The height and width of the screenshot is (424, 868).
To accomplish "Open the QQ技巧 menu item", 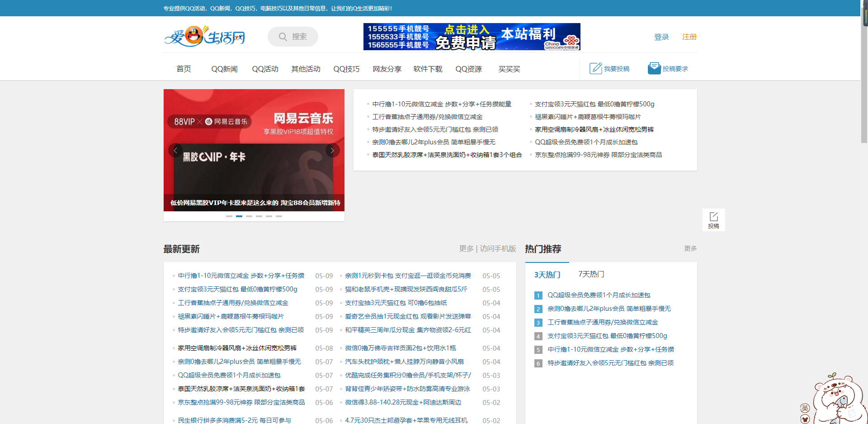I will pyautogui.click(x=346, y=69).
